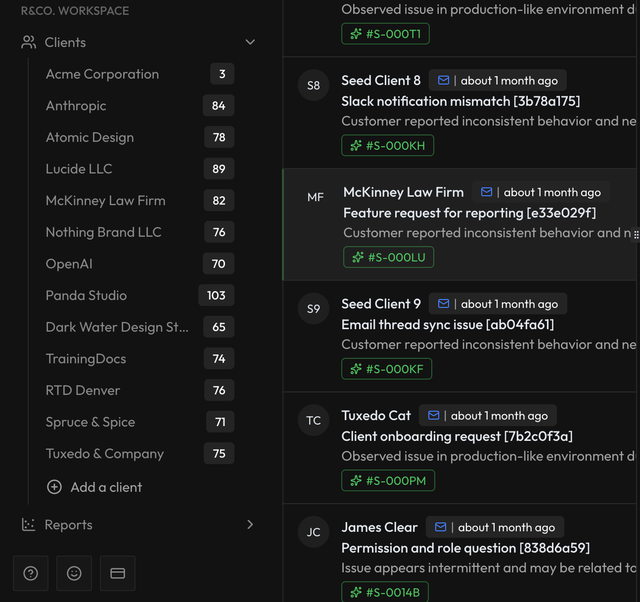640x602 pixels.
Task: Click sparkle icon in #S-000PM tag
Action: pyautogui.click(x=356, y=481)
